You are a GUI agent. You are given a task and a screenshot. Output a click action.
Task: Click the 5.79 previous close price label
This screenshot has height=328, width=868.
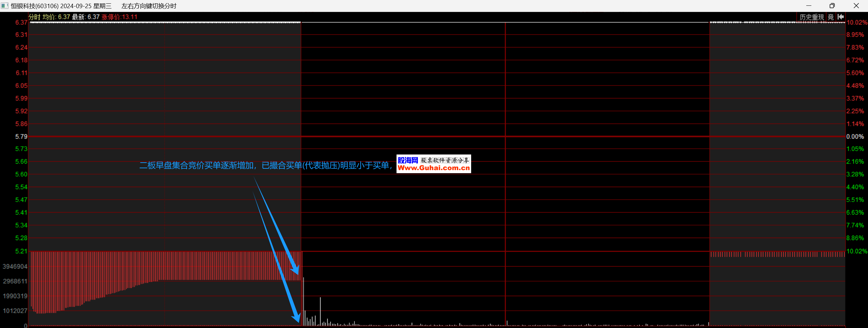click(21, 136)
